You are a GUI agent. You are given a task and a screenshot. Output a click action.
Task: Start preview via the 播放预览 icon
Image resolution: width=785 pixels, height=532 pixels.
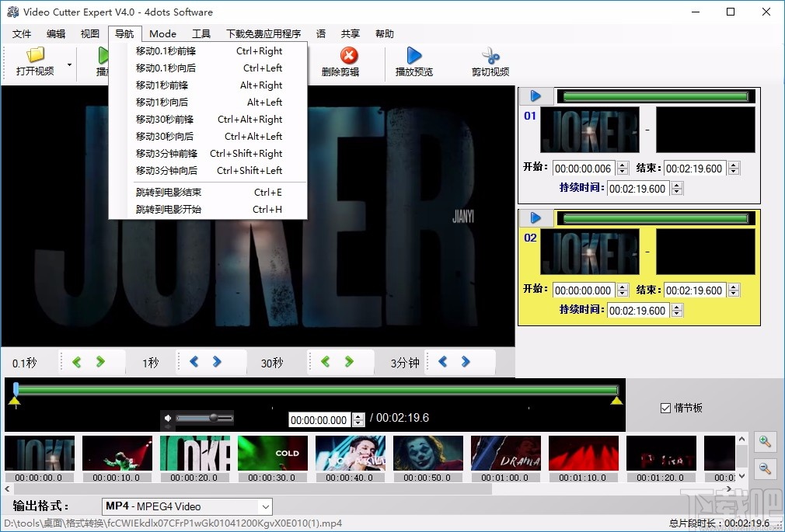(x=413, y=57)
